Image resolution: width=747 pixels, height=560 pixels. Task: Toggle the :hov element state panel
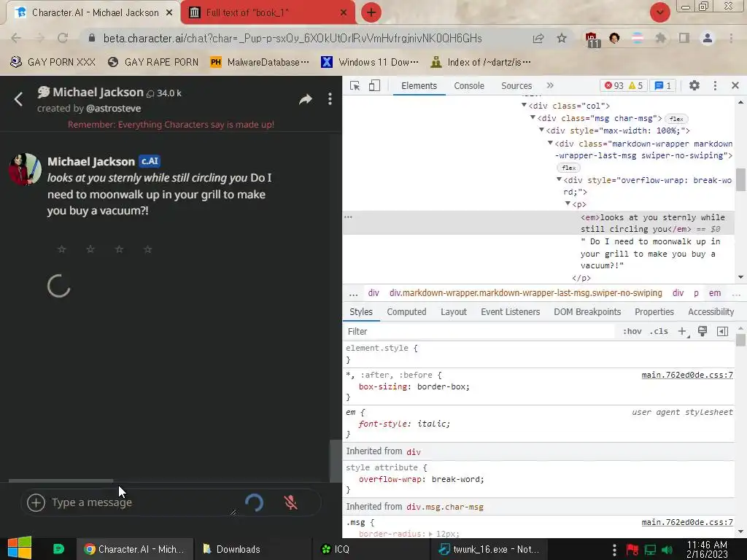tap(632, 332)
